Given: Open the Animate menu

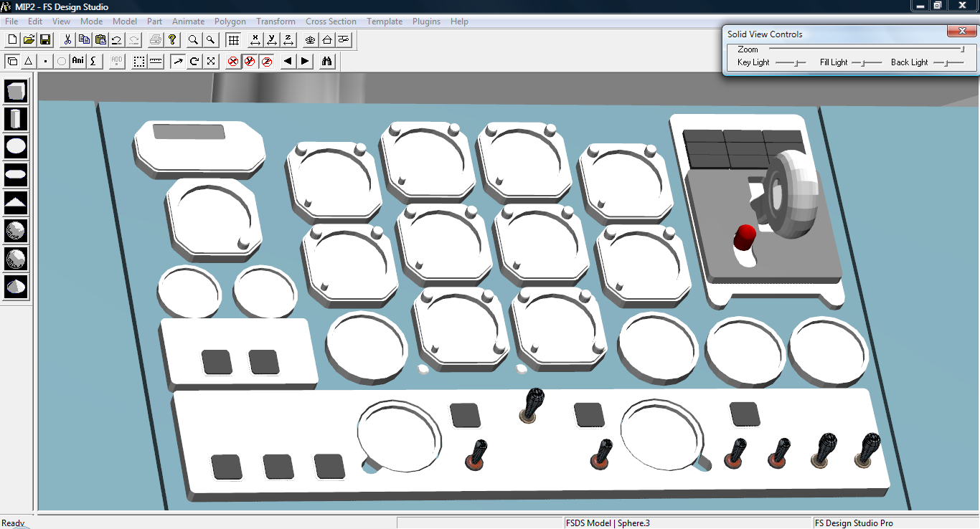Looking at the screenshot, I should pos(189,22).
